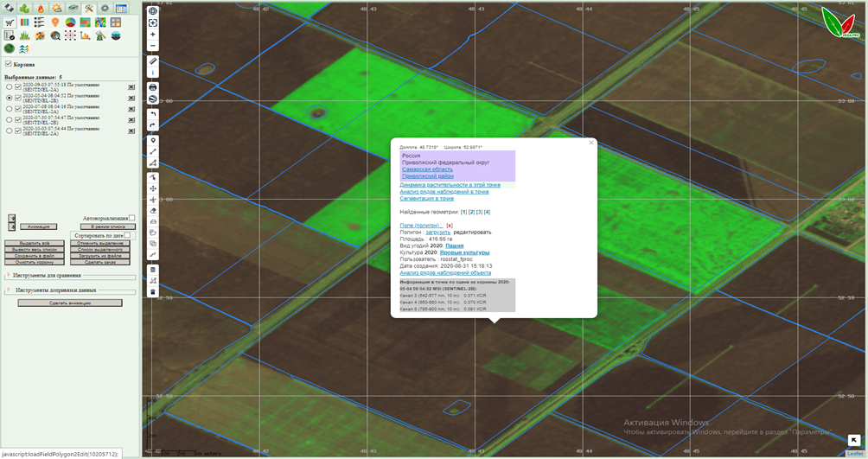Open the Самарская область link
Viewport: 868px width, 459px height.
(427, 169)
